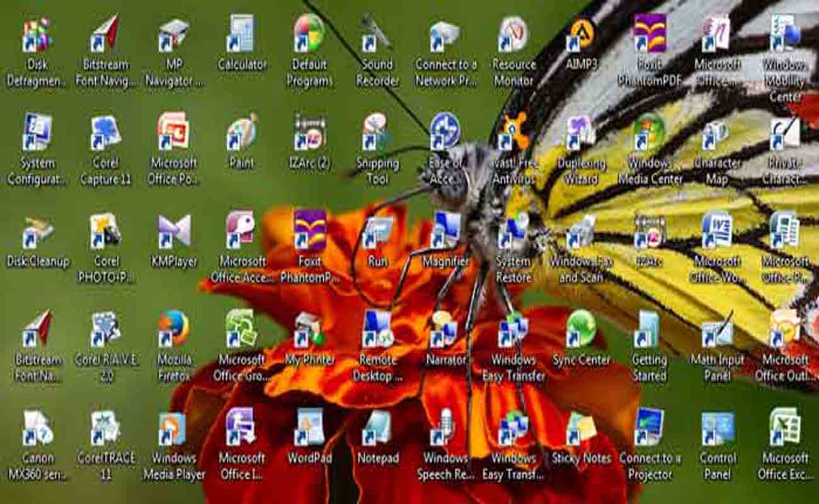Open Microsoft Office InfoPath icon
Viewport: 819px width, 504px height.
coord(241,427)
